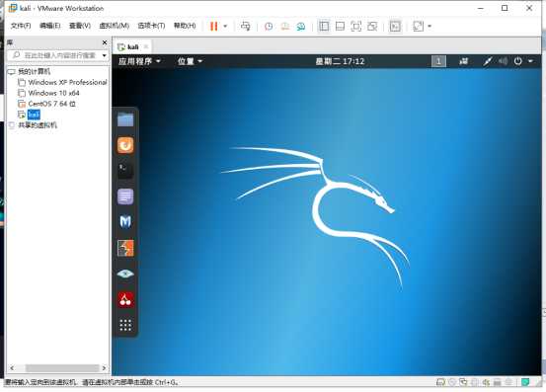Click the network adapter status bar icon
Viewport: 546px width, 392px height.
coord(463,382)
